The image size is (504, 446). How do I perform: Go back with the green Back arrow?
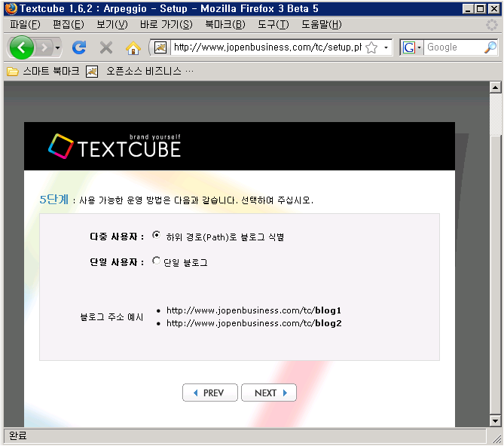pyautogui.click(x=22, y=48)
